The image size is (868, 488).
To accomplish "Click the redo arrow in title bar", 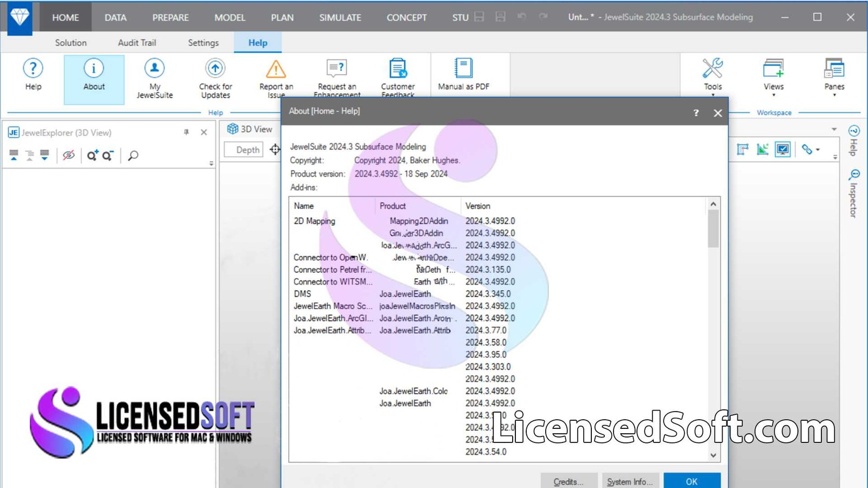I will (543, 17).
